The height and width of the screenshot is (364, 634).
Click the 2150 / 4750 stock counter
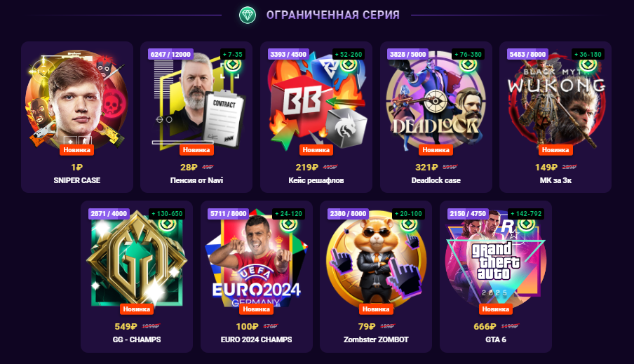pos(468,213)
